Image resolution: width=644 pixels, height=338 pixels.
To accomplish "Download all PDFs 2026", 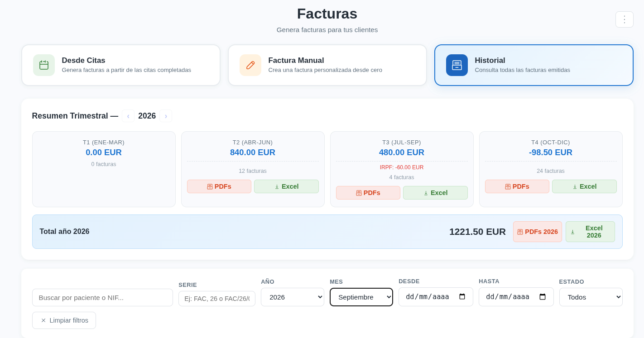I will 538,232.
